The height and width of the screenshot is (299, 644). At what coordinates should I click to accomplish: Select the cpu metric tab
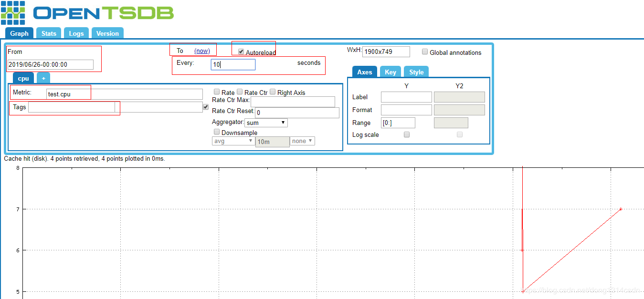pyautogui.click(x=23, y=78)
